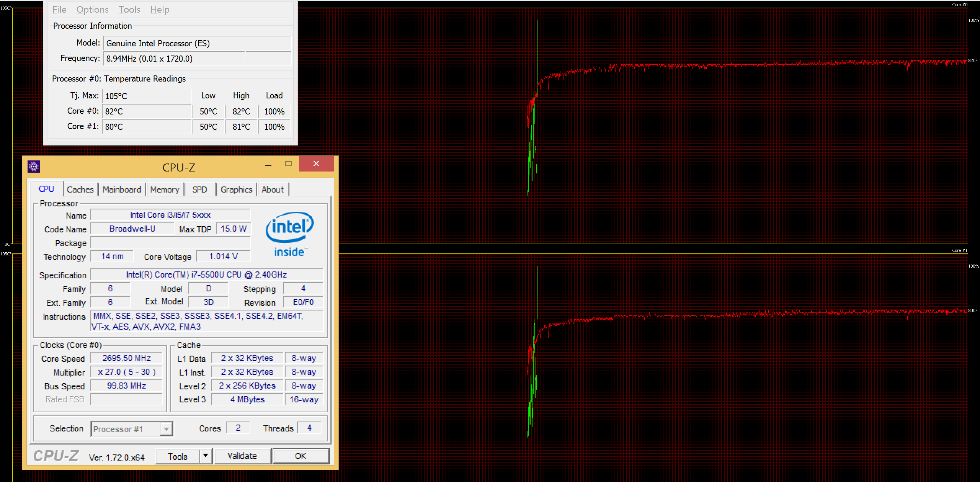
Task: Switch to the Mainboard tab
Action: [122, 190]
